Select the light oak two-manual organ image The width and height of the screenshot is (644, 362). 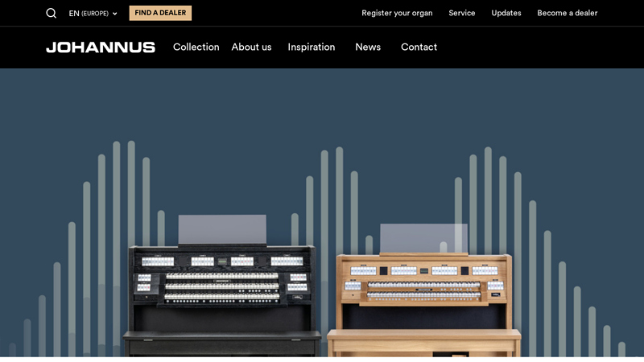424,290
